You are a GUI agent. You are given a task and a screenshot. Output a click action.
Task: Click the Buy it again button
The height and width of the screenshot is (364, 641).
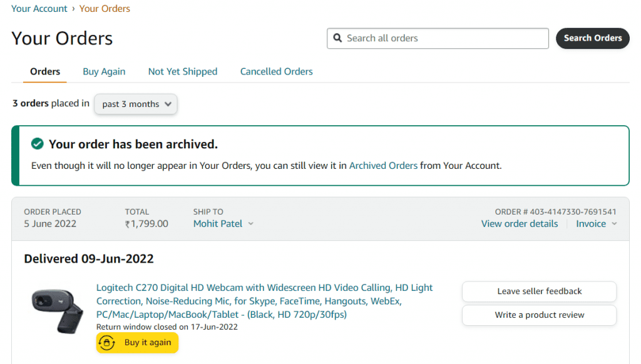[x=137, y=342]
